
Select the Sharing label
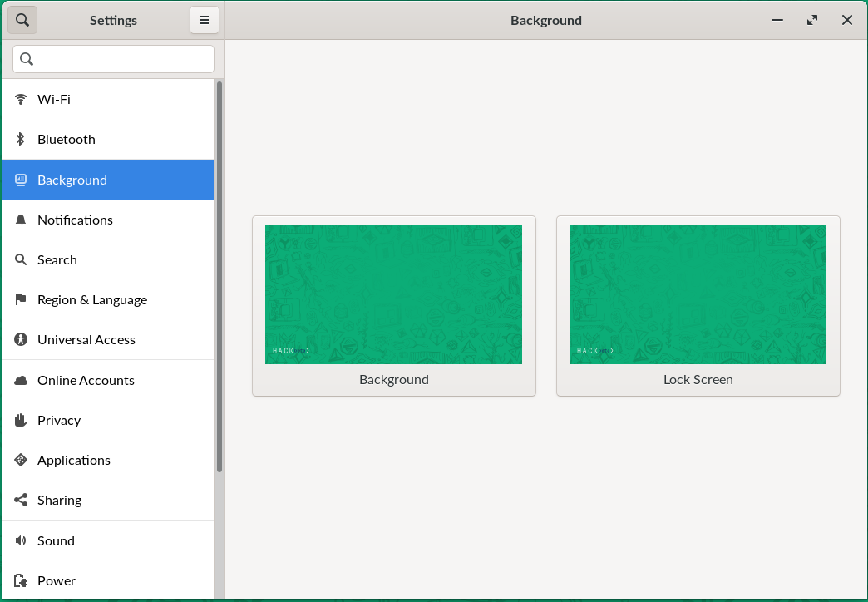tap(59, 500)
